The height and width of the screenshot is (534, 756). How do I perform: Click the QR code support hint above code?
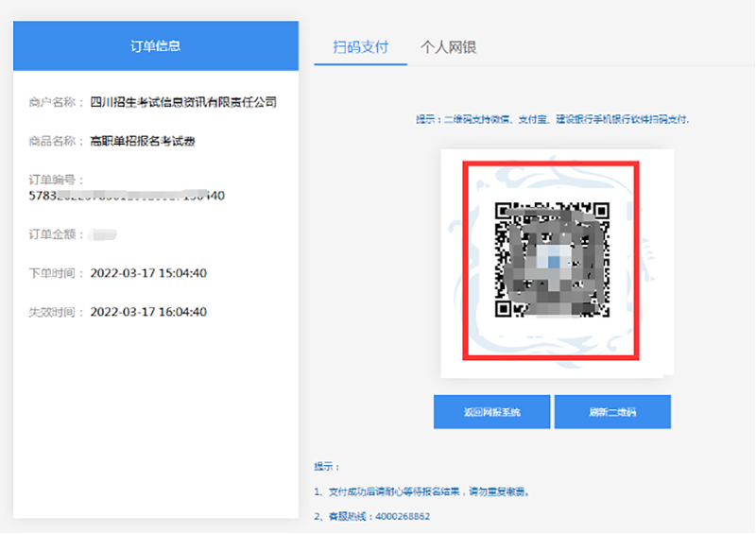pos(552,120)
